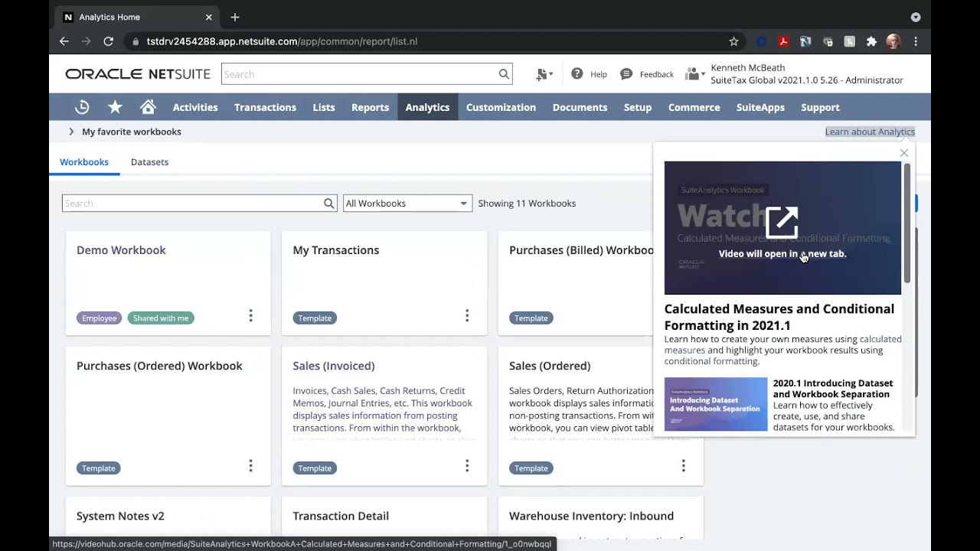The width and height of the screenshot is (980, 551).
Task: Go back in browser history
Action: (64, 41)
